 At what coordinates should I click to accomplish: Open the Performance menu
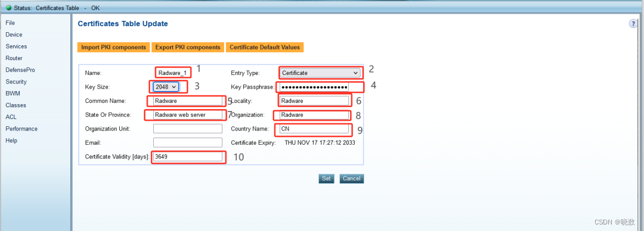[x=21, y=129]
